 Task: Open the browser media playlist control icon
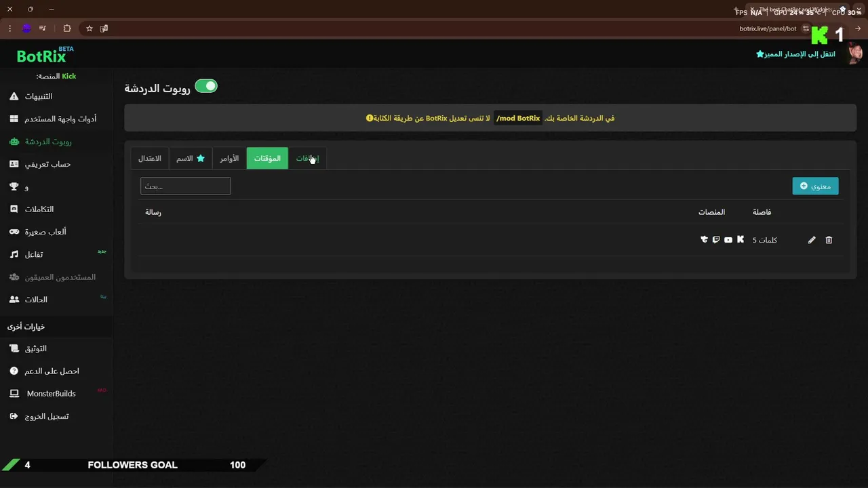tap(43, 28)
